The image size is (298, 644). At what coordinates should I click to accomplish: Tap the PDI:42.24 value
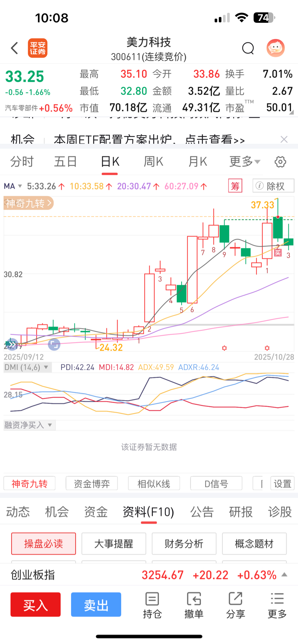coord(77,367)
